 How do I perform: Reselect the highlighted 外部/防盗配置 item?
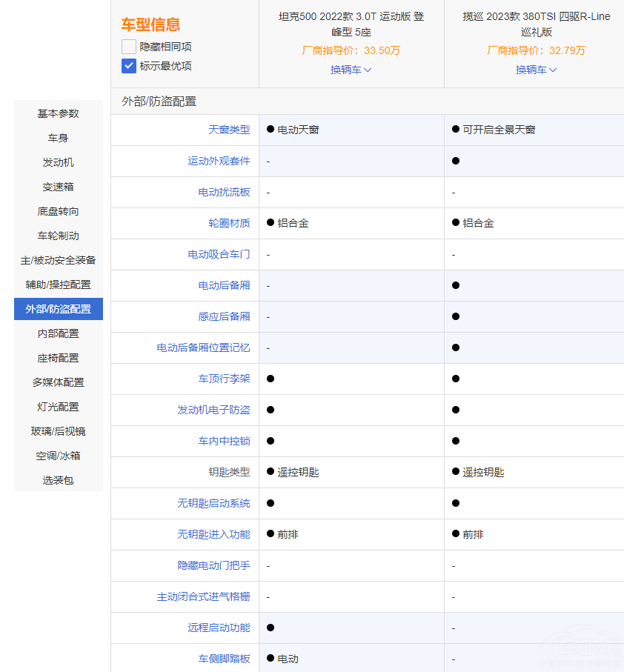tap(59, 309)
